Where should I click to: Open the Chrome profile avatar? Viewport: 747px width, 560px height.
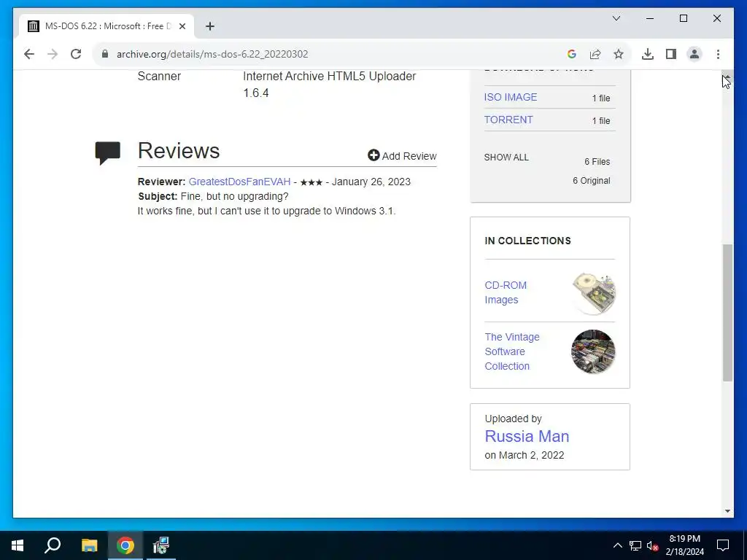tap(694, 54)
